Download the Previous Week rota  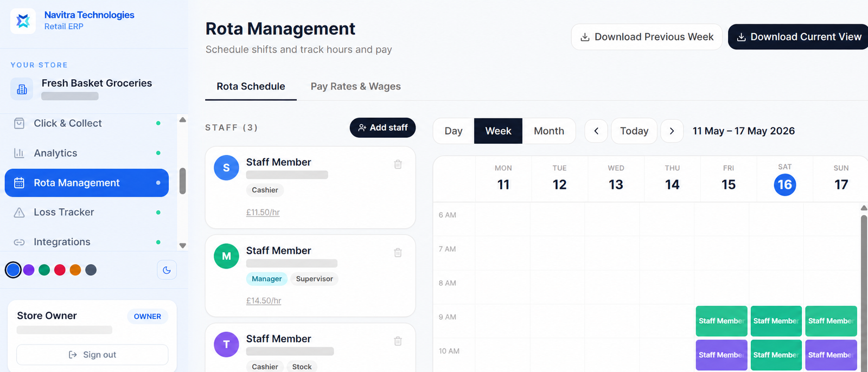pos(647,37)
